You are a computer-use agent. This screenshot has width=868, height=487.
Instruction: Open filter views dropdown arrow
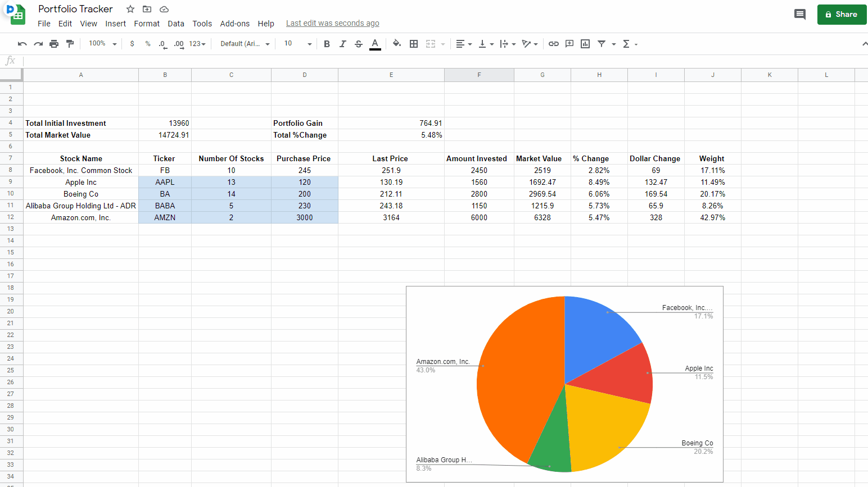(x=614, y=44)
